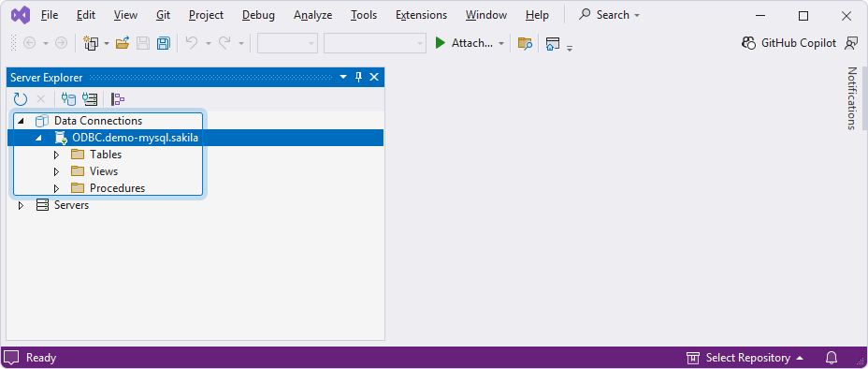Expand the Tables folder
868x369 pixels.
tap(56, 155)
